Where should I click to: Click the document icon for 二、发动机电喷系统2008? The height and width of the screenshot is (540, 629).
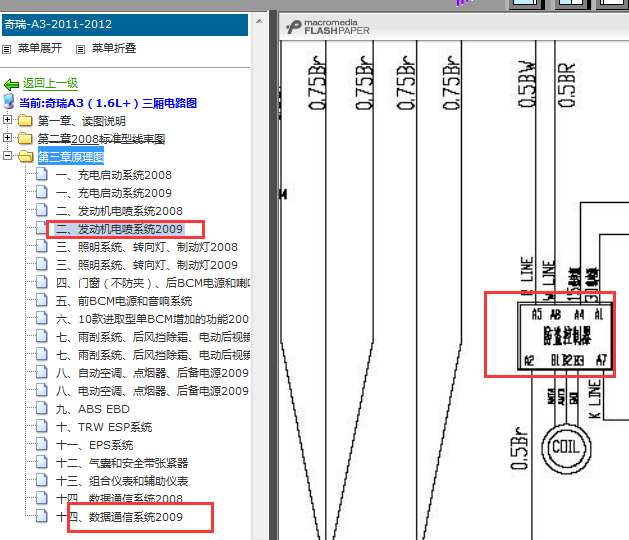pos(42,210)
